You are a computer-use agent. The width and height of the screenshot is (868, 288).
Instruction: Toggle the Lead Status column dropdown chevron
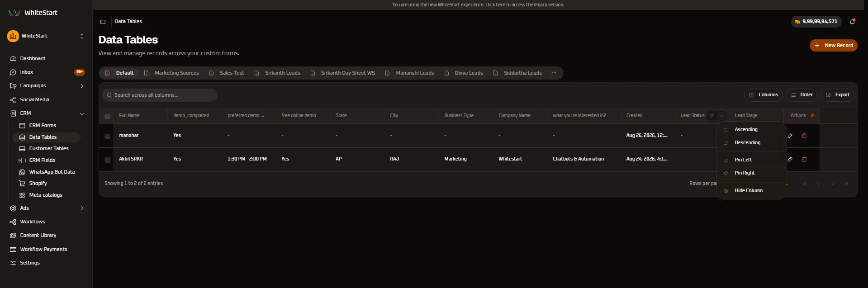click(721, 116)
